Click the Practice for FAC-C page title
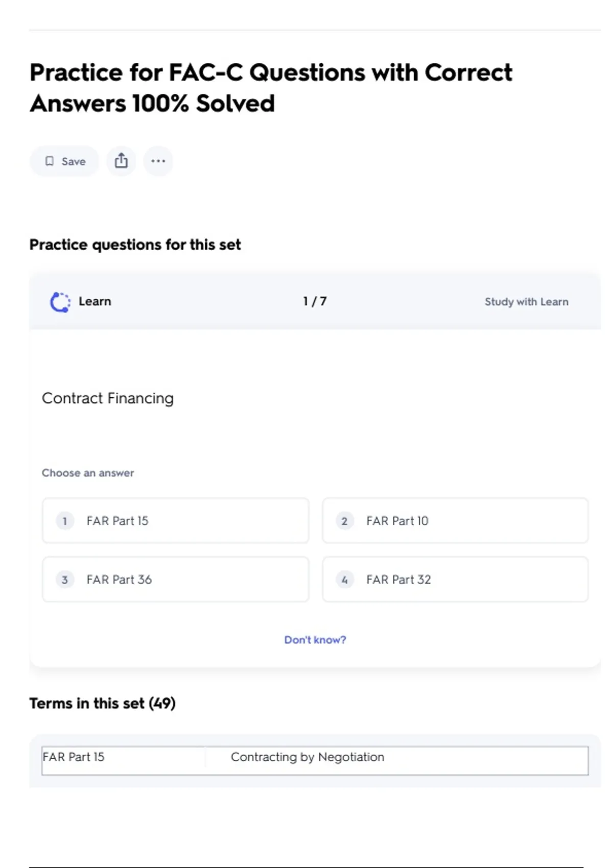 click(x=271, y=73)
